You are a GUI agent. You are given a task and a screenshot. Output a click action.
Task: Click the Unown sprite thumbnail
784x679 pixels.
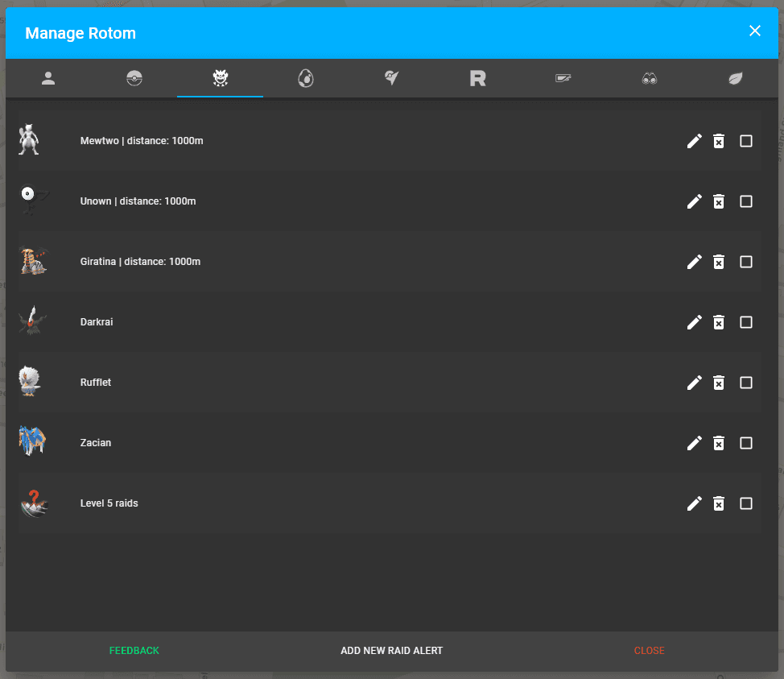(x=33, y=200)
